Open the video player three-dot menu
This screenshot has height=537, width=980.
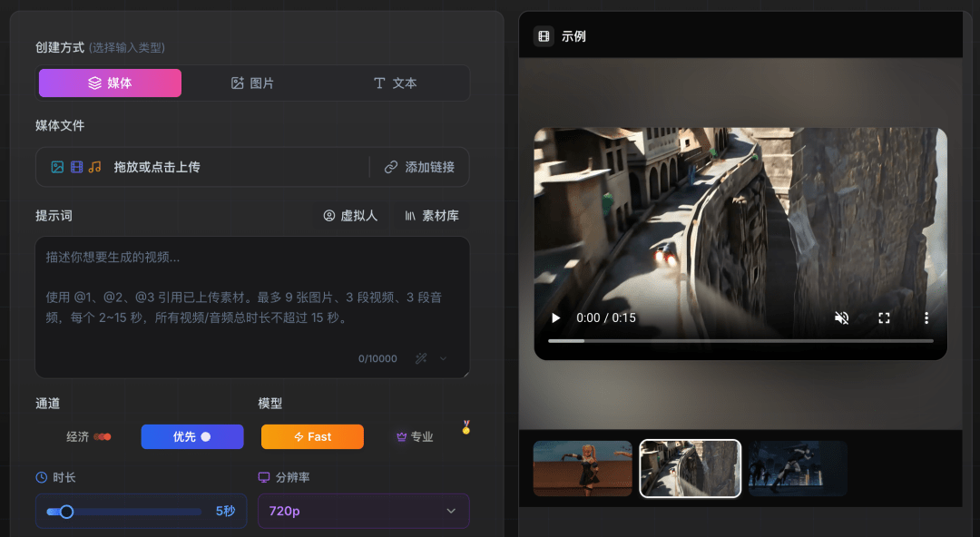[926, 318]
